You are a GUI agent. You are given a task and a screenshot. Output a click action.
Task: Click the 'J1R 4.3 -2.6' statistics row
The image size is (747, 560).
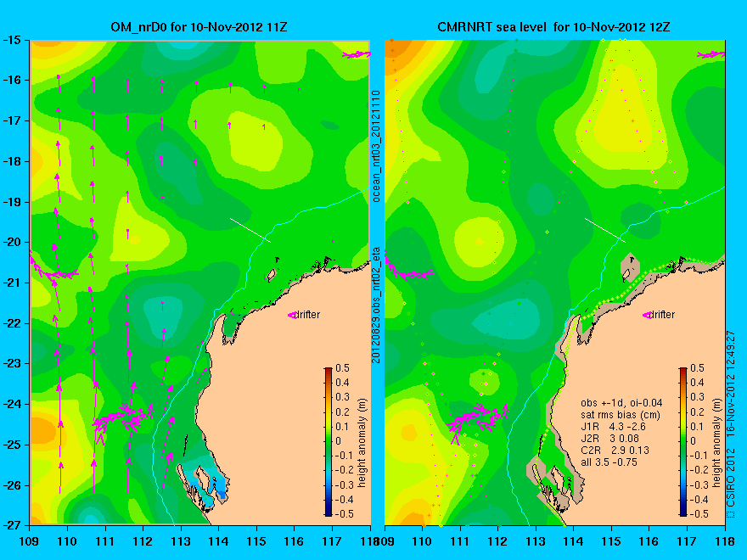[613, 427]
